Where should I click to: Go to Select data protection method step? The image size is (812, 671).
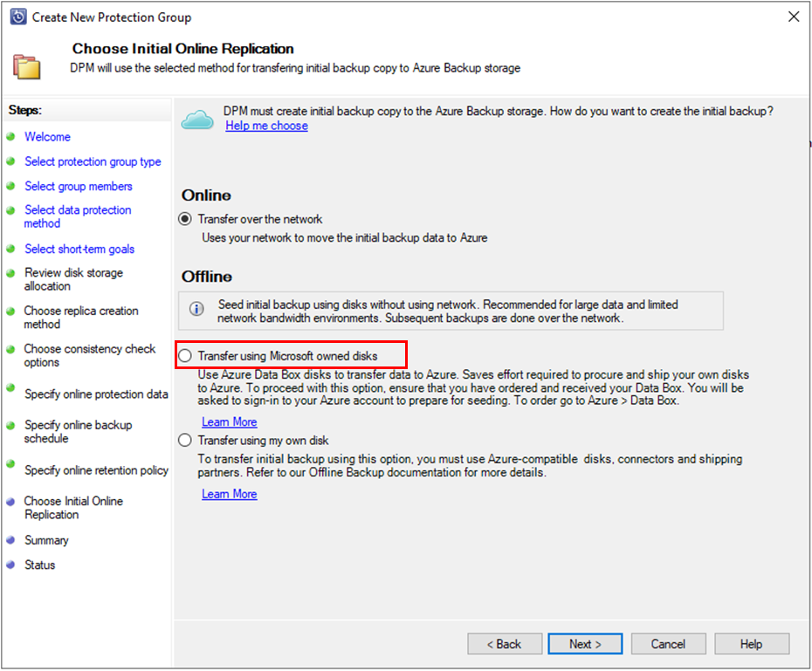click(x=78, y=216)
